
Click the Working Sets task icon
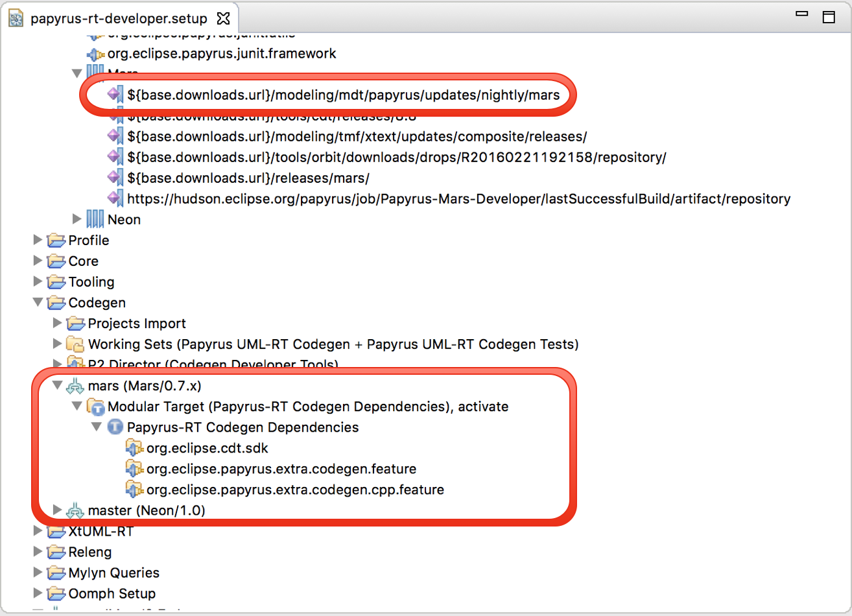[76, 344]
